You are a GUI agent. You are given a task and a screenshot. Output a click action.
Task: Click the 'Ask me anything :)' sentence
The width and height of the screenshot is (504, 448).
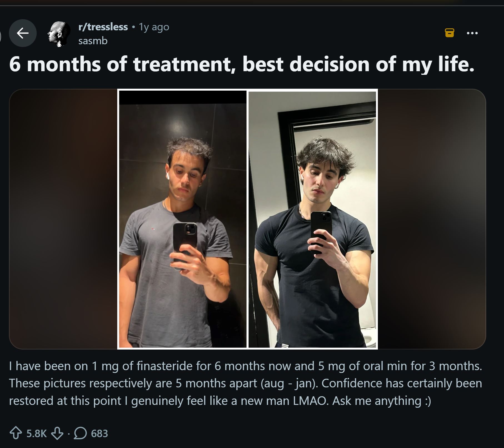tap(382, 401)
